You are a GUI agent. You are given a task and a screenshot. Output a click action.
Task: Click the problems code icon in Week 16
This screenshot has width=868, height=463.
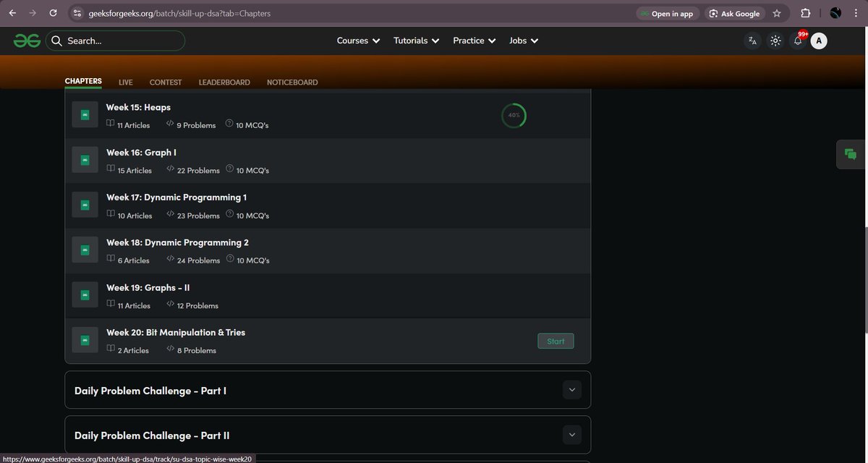(170, 169)
